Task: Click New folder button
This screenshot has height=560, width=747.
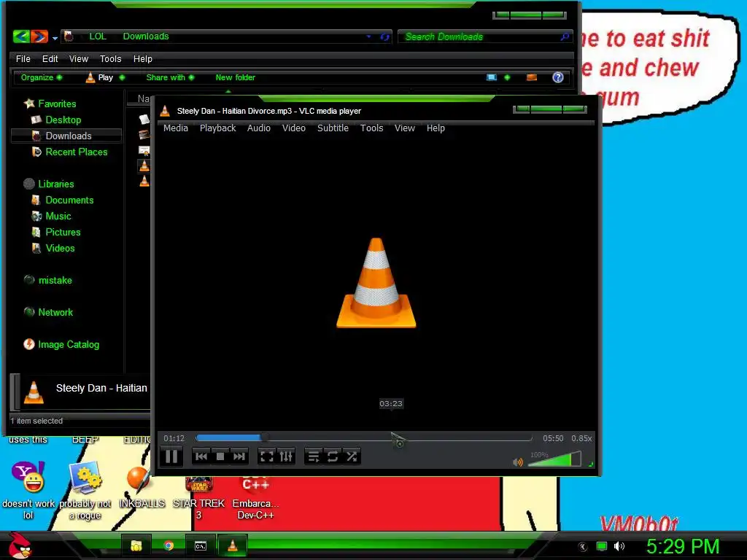Action: tap(236, 77)
